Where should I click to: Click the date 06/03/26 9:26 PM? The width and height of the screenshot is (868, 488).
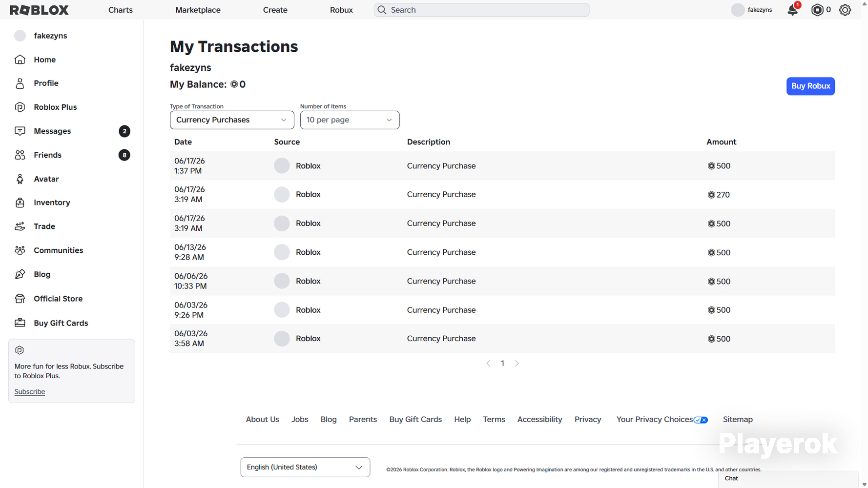(x=191, y=310)
